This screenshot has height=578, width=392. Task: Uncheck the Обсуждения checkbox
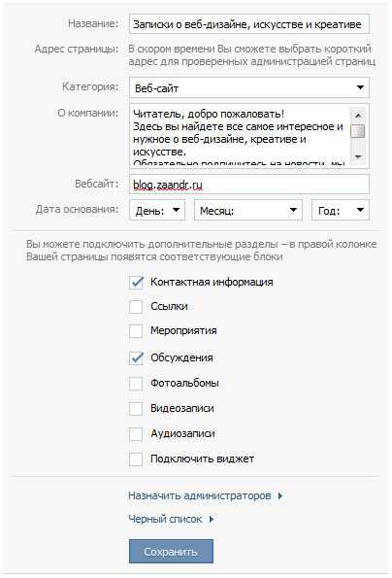(136, 357)
